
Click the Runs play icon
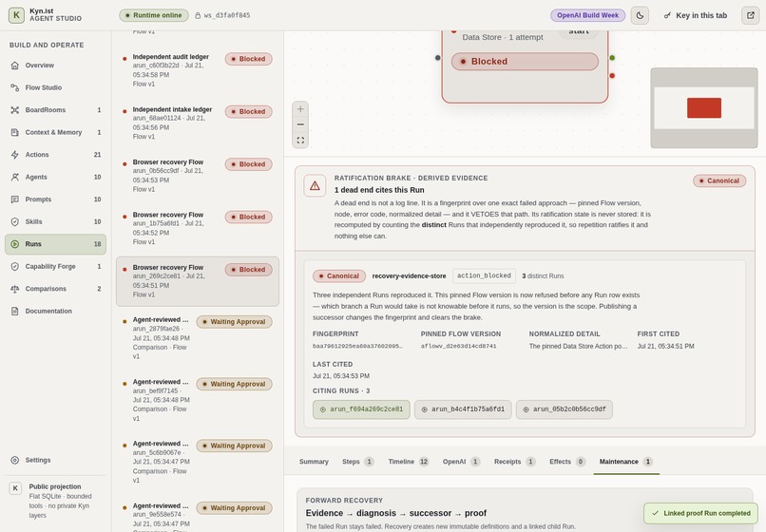point(15,244)
